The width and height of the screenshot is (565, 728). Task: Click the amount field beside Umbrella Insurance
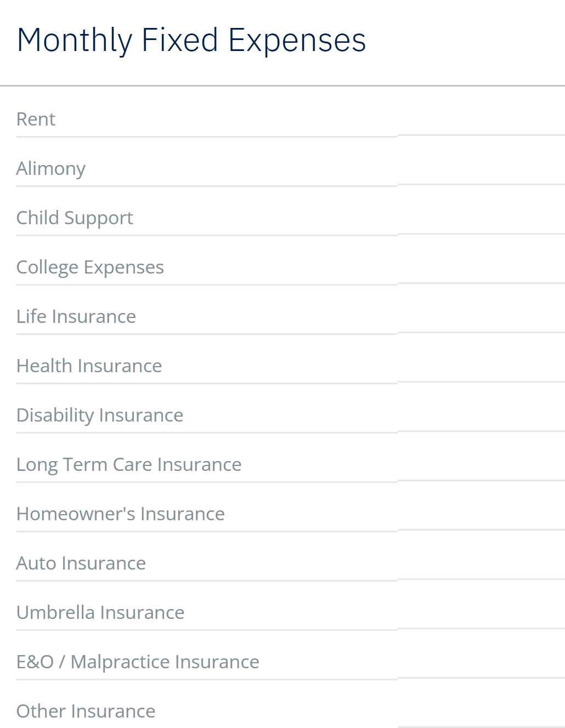tap(481, 612)
